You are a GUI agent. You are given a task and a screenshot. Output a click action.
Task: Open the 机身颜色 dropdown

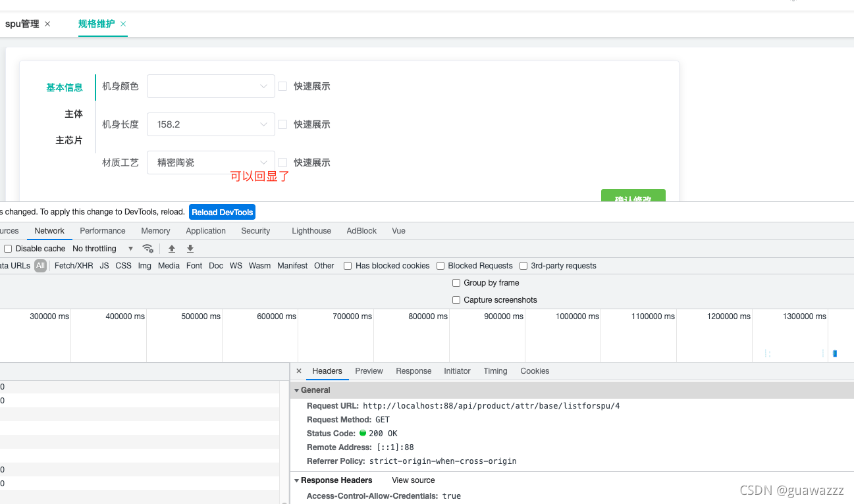(211, 86)
